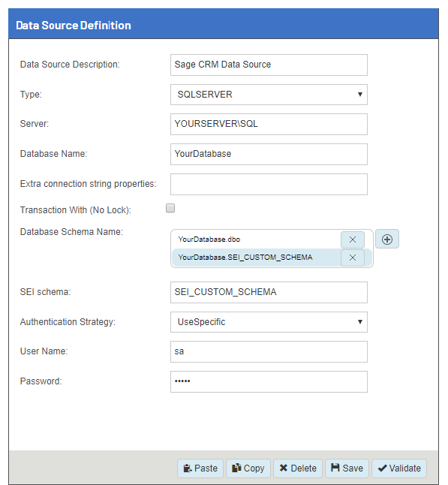448x485 pixels.
Task: Enable Transaction With (No Lock) checkbox
Action: 170,208
